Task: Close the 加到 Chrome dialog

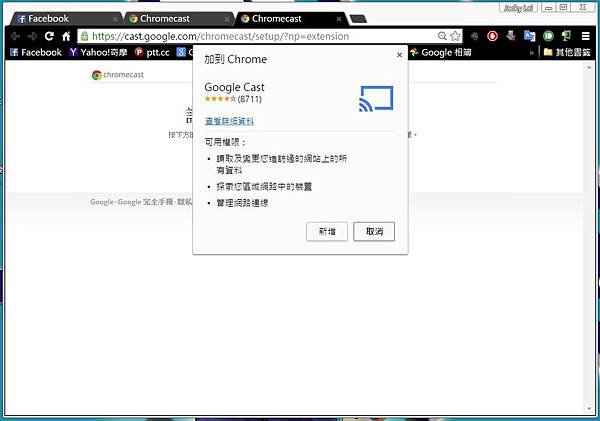Action: point(399,55)
